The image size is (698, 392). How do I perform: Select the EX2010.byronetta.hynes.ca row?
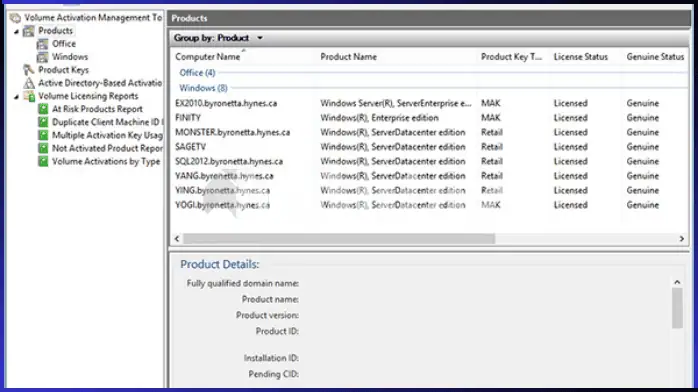tap(430, 103)
